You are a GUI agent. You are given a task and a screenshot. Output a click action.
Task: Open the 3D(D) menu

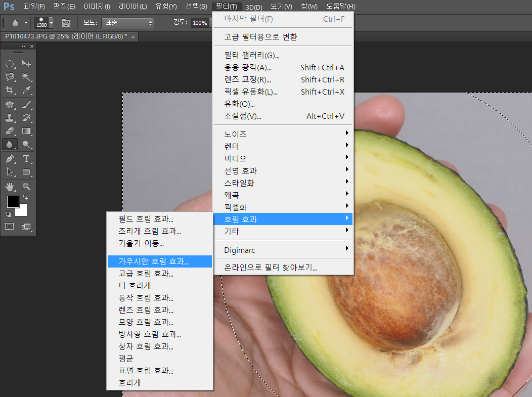[254, 7]
